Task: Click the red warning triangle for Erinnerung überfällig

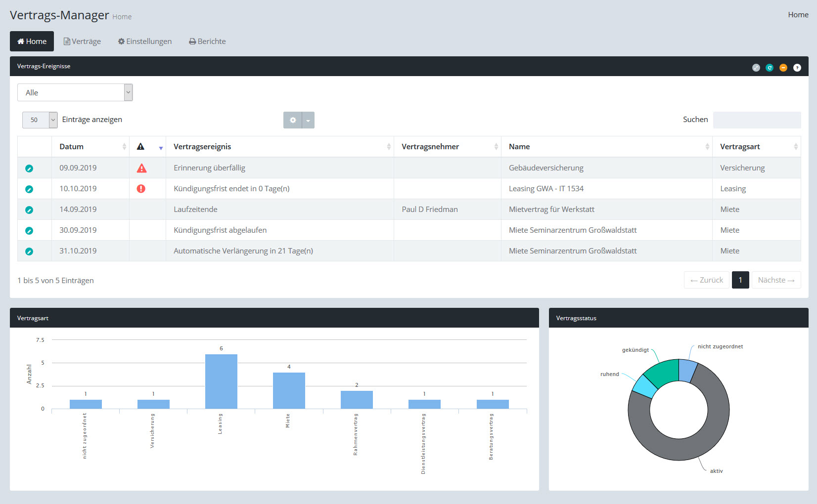Action: pos(141,168)
